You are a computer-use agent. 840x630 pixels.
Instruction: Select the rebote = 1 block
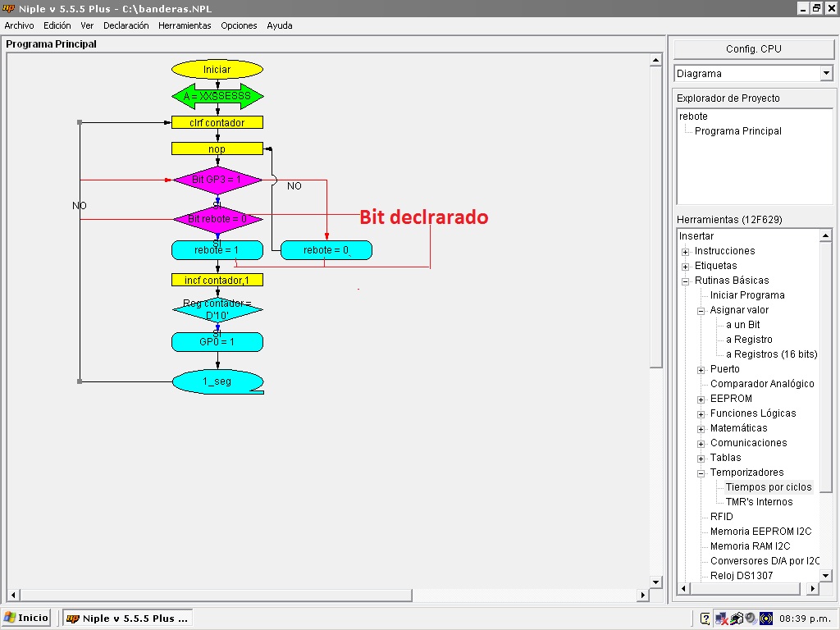217,250
